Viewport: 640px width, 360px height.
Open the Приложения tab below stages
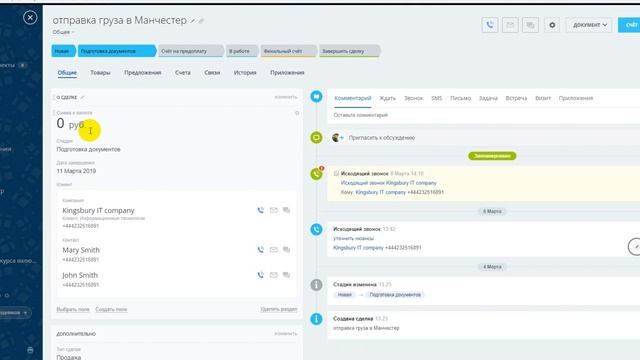coord(287,73)
